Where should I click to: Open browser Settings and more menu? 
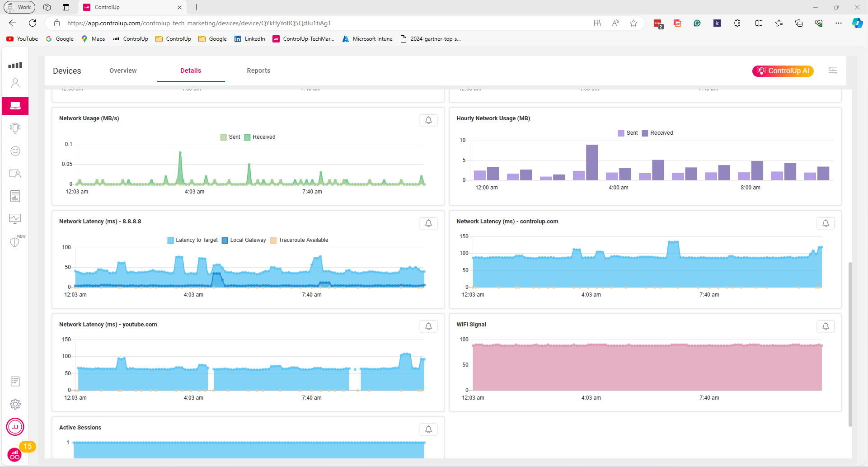pos(838,23)
